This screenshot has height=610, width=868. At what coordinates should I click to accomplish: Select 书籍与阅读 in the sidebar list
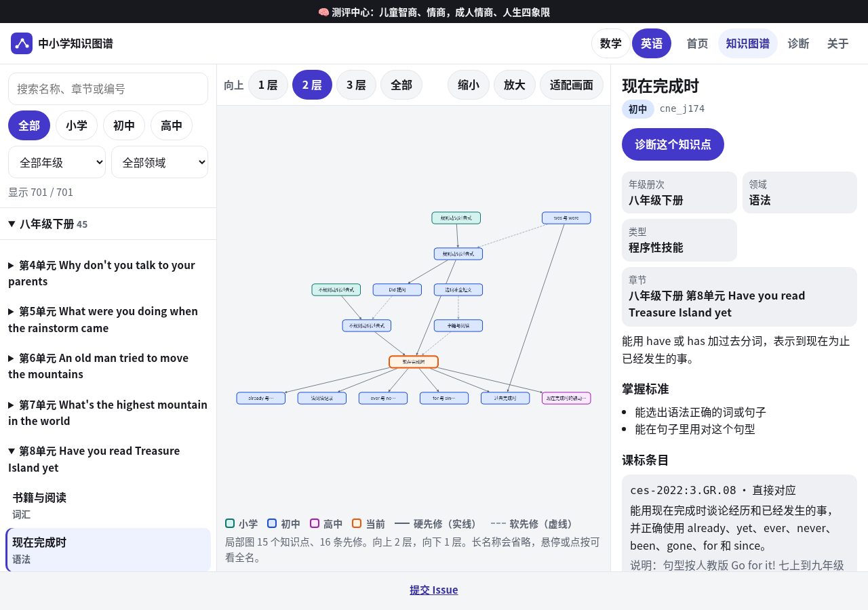point(108,506)
